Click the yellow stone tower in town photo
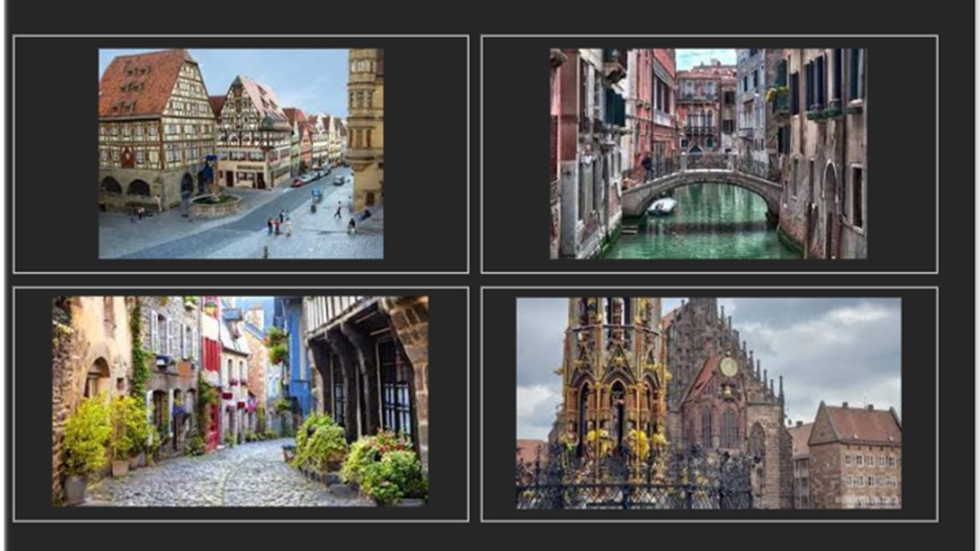This screenshot has height=551, width=980. click(x=364, y=126)
